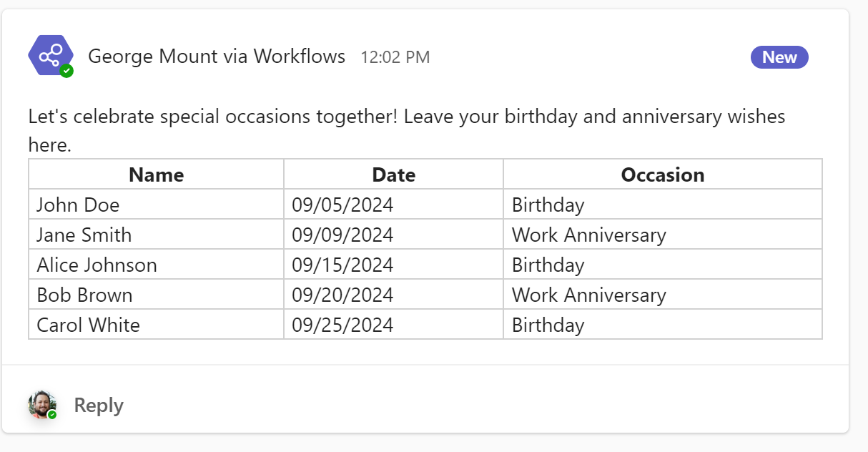Click the purple New badge
868x452 pixels.
point(779,57)
